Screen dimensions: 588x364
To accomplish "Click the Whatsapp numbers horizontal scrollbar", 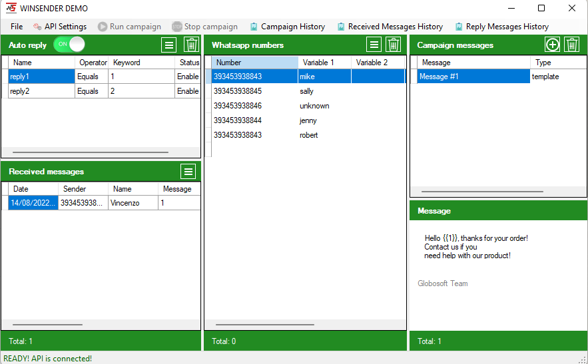I will pos(265,325).
